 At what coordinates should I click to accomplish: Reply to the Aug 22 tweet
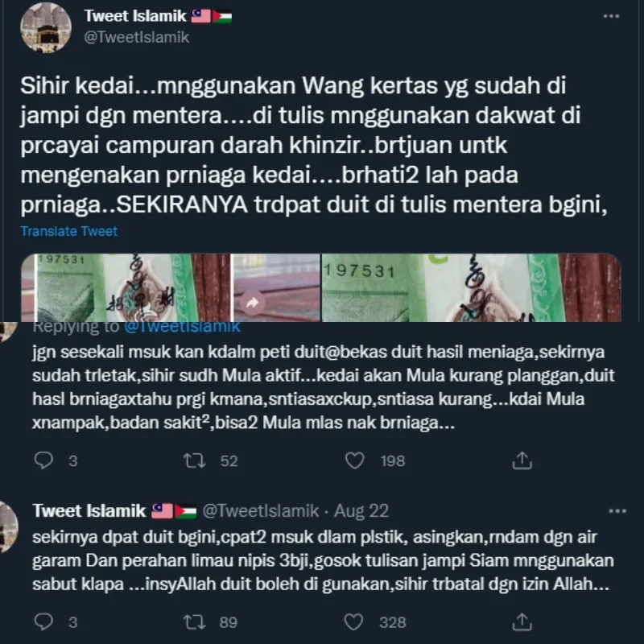(x=43, y=621)
